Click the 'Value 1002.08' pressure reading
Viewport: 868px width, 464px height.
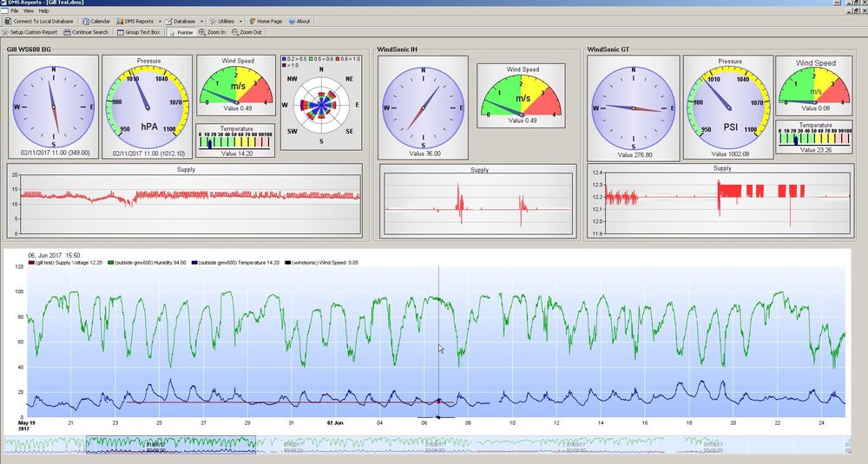pos(730,154)
